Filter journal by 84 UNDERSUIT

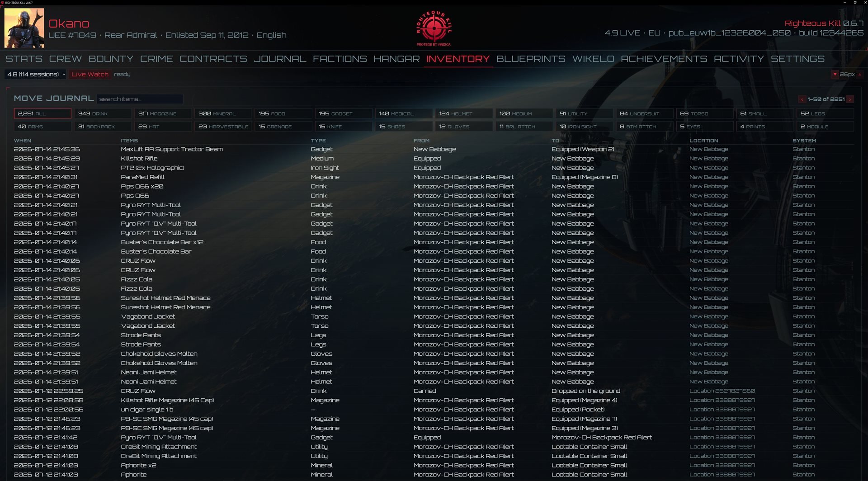(645, 113)
